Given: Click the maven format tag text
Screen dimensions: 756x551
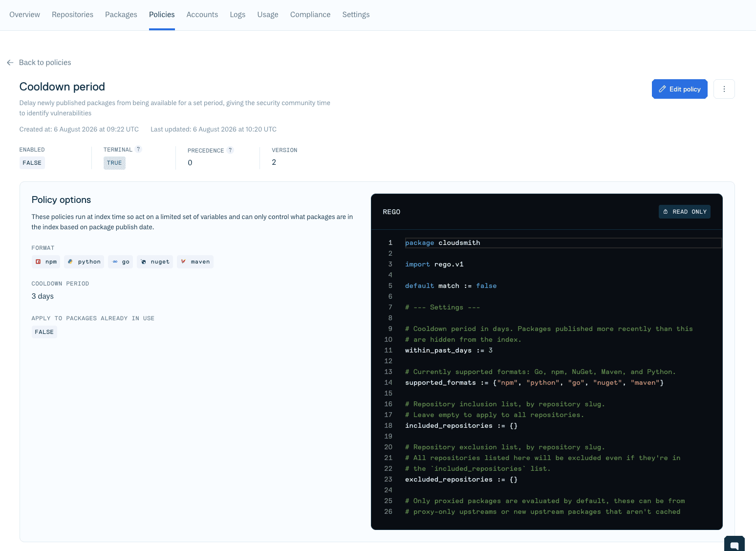Looking at the screenshot, I should [x=200, y=262].
